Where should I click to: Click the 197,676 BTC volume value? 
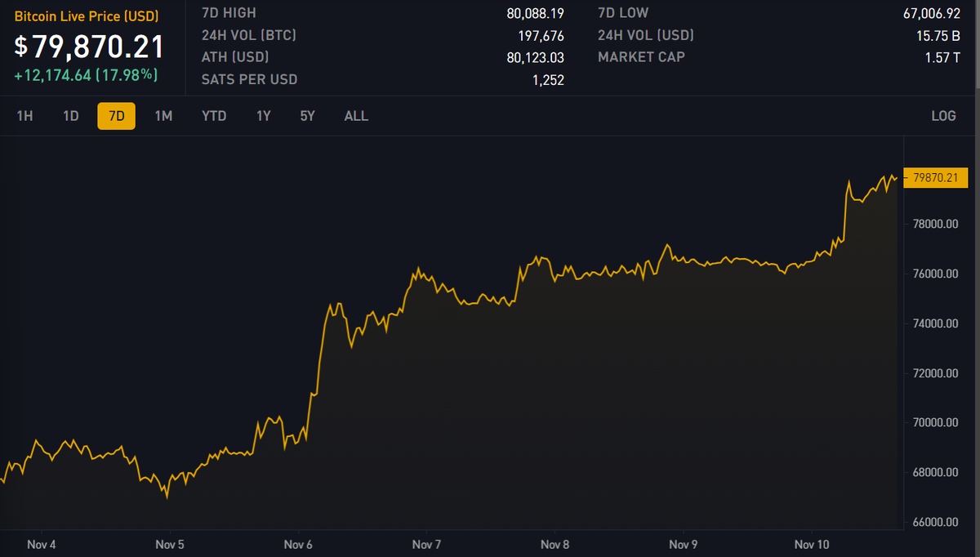click(x=541, y=35)
